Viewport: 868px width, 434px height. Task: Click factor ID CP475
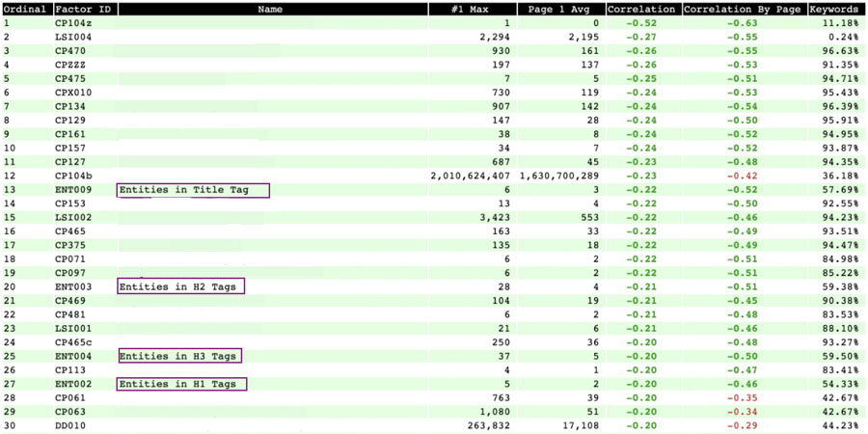click(x=69, y=79)
